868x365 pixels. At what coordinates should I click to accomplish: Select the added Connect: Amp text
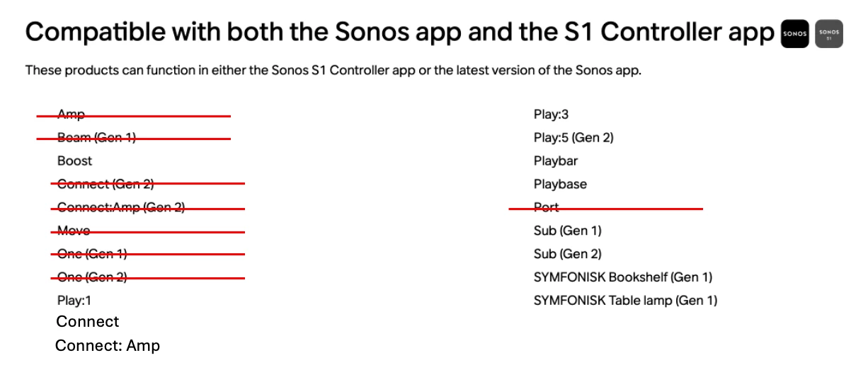(x=108, y=346)
